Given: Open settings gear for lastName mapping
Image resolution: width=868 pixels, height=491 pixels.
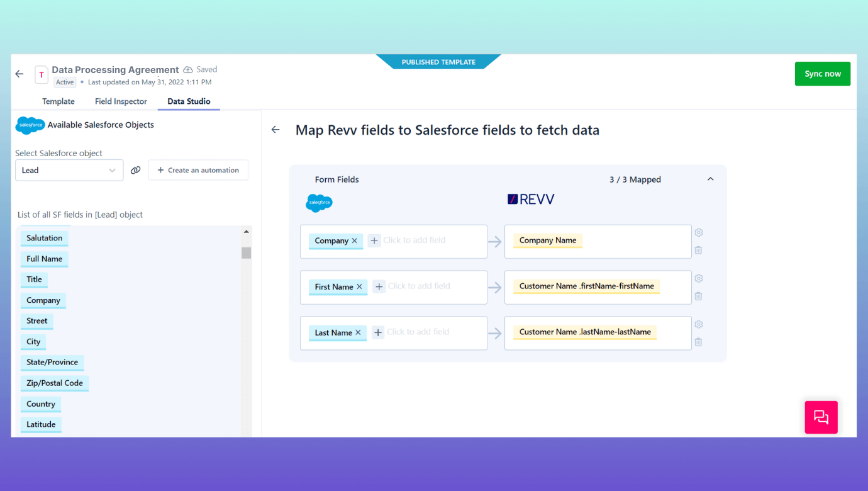Looking at the screenshot, I should click(x=699, y=324).
